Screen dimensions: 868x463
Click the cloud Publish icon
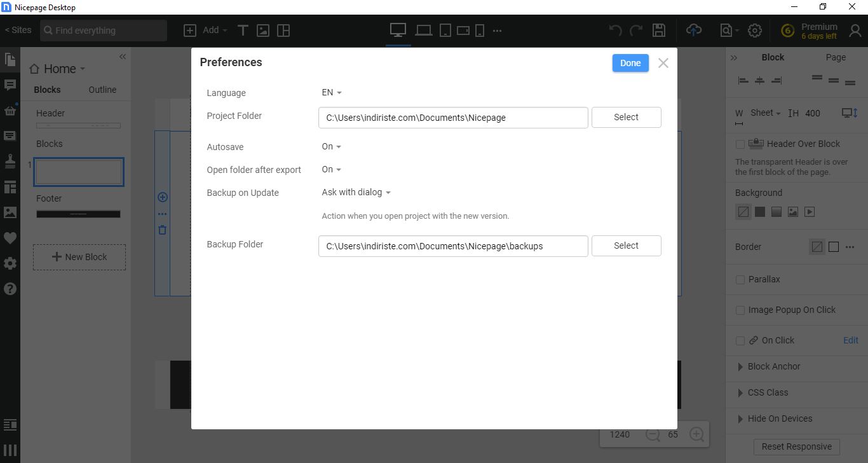694,30
